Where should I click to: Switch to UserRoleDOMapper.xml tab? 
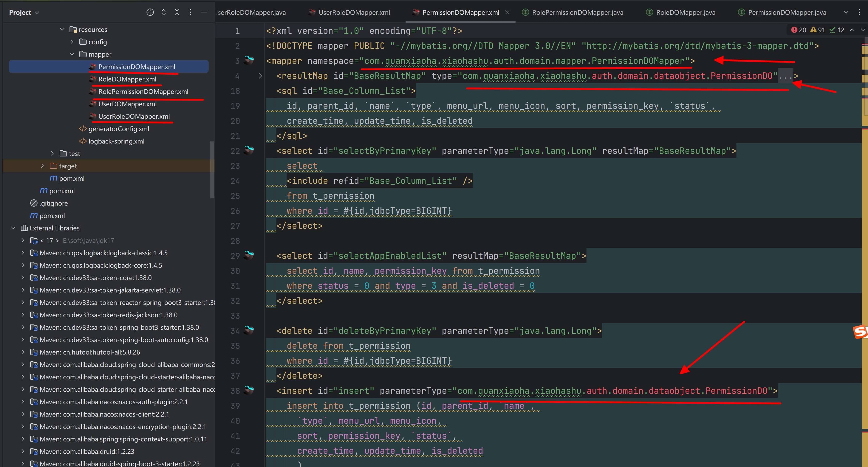point(354,12)
